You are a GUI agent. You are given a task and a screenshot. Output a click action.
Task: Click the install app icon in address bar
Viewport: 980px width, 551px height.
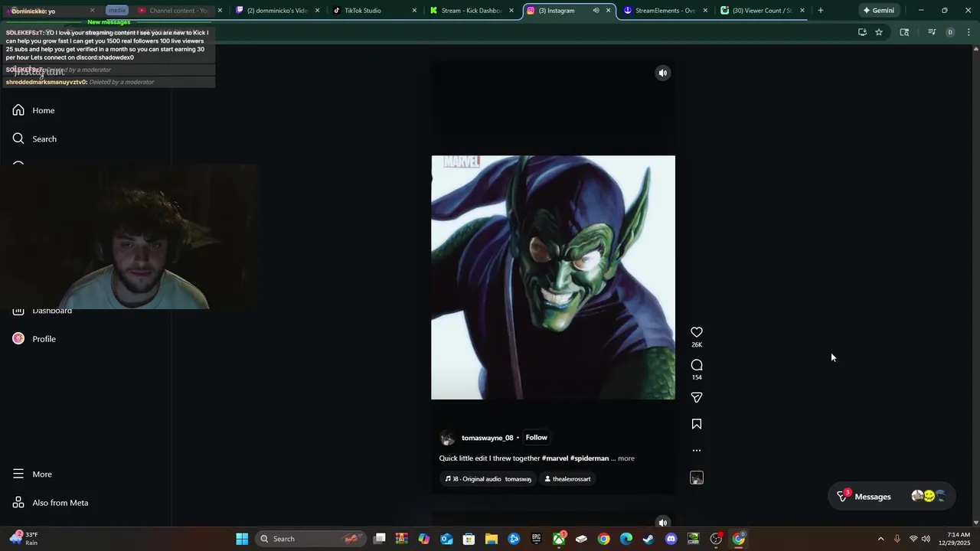pos(862,32)
